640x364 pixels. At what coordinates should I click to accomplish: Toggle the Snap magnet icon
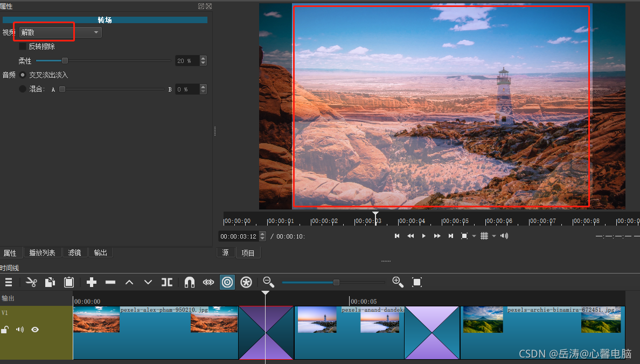coord(190,282)
